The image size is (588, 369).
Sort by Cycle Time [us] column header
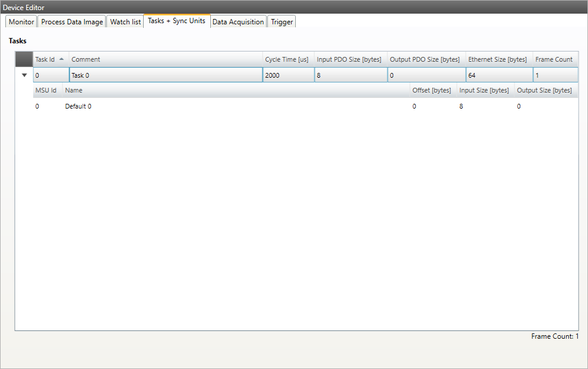[x=287, y=59]
